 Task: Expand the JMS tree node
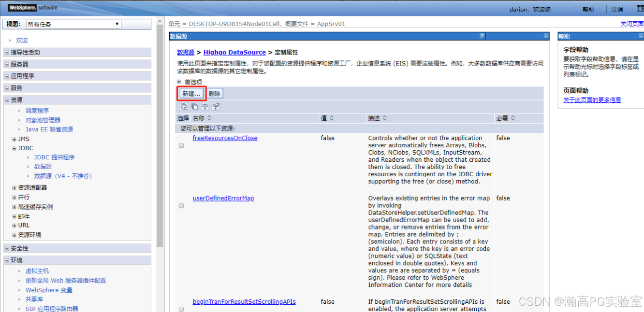pyautogui.click(x=14, y=139)
